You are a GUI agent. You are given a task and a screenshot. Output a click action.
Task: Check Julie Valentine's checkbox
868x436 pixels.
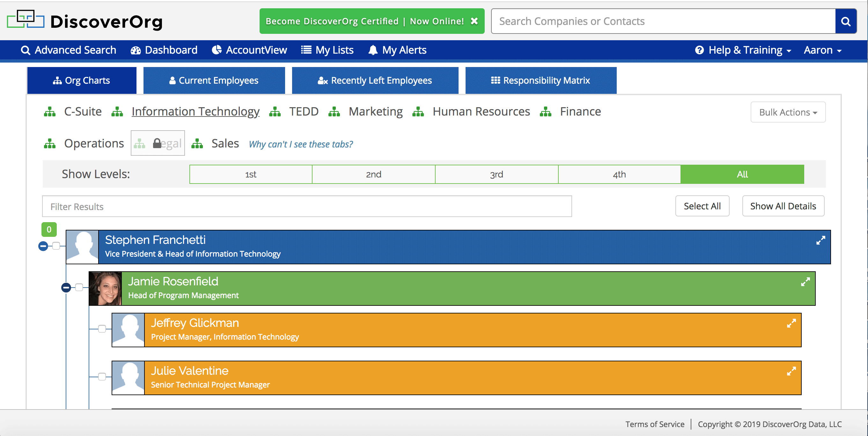tap(102, 377)
